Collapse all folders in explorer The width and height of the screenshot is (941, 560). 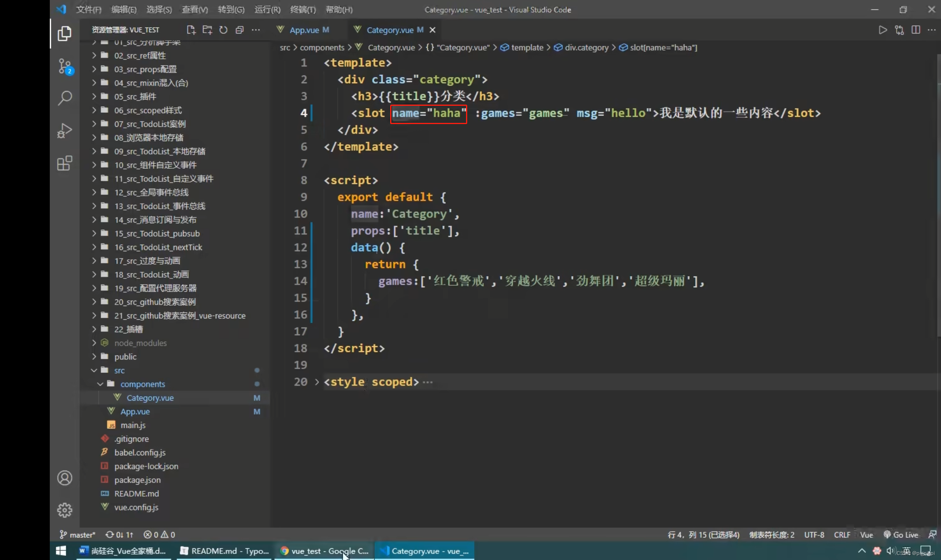240,30
